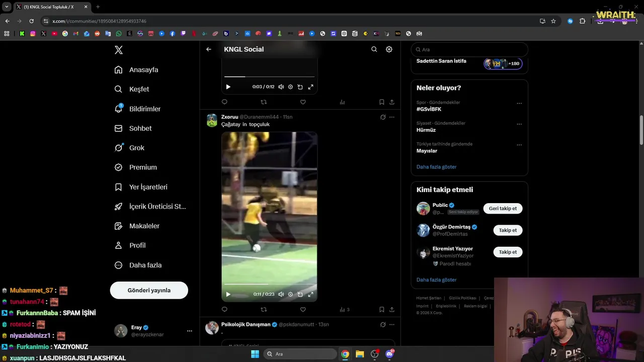644x362 pixels.
Task: Bookmark the post above Zxoruu's post
Action: 382,102
